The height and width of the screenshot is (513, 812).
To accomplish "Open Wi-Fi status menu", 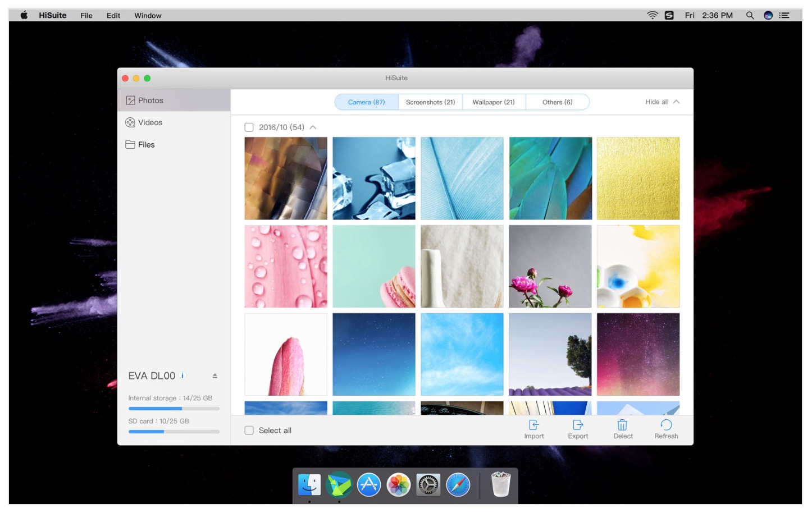I will (653, 15).
